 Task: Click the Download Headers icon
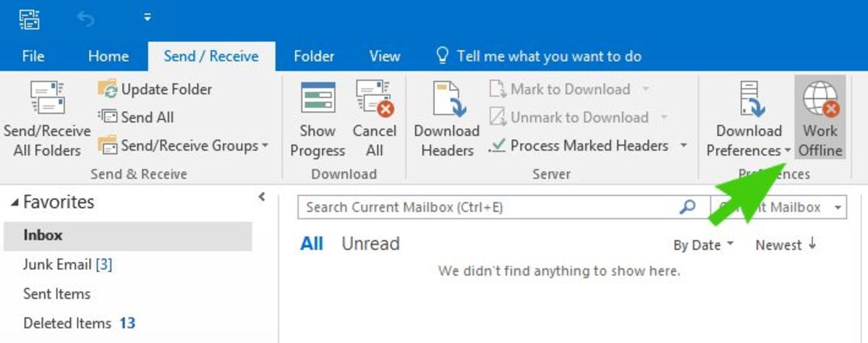pyautogui.click(x=446, y=99)
